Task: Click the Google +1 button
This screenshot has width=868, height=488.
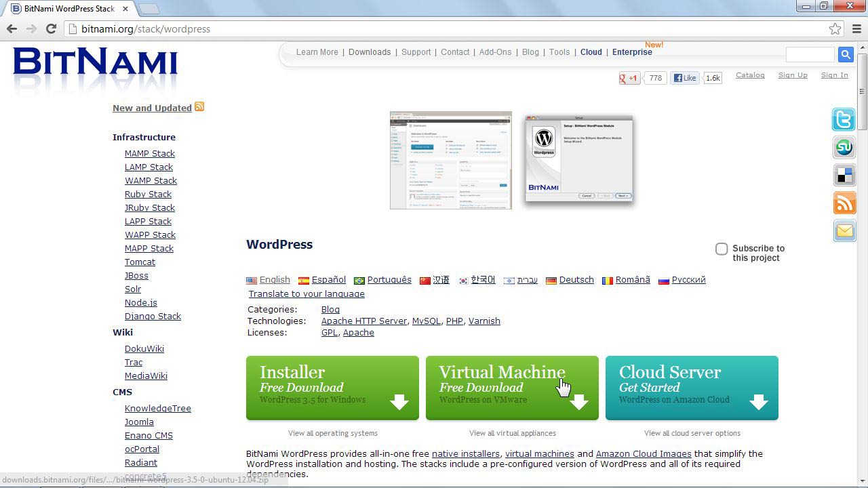Action: coord(629,78)
